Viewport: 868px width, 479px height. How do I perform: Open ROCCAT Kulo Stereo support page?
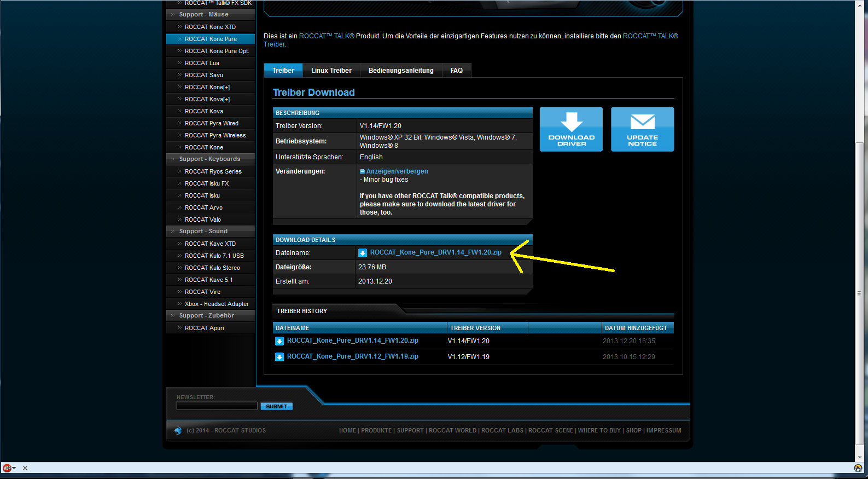211,268
